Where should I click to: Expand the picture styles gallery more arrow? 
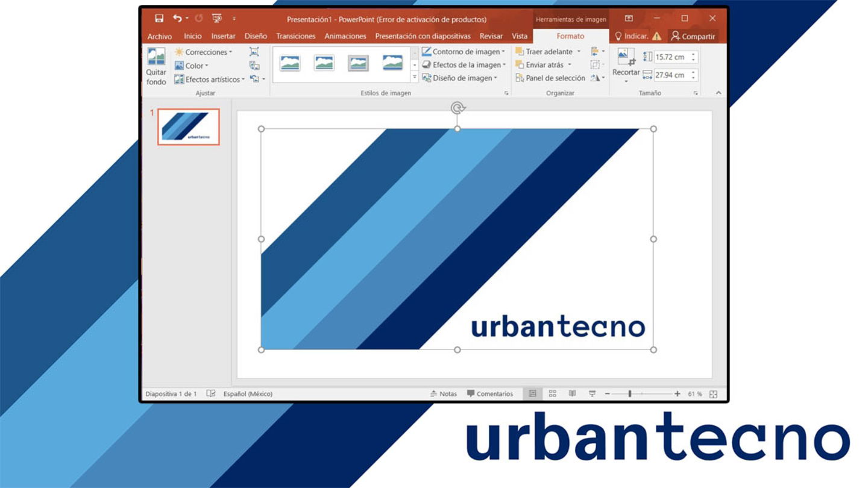[415, 77]
